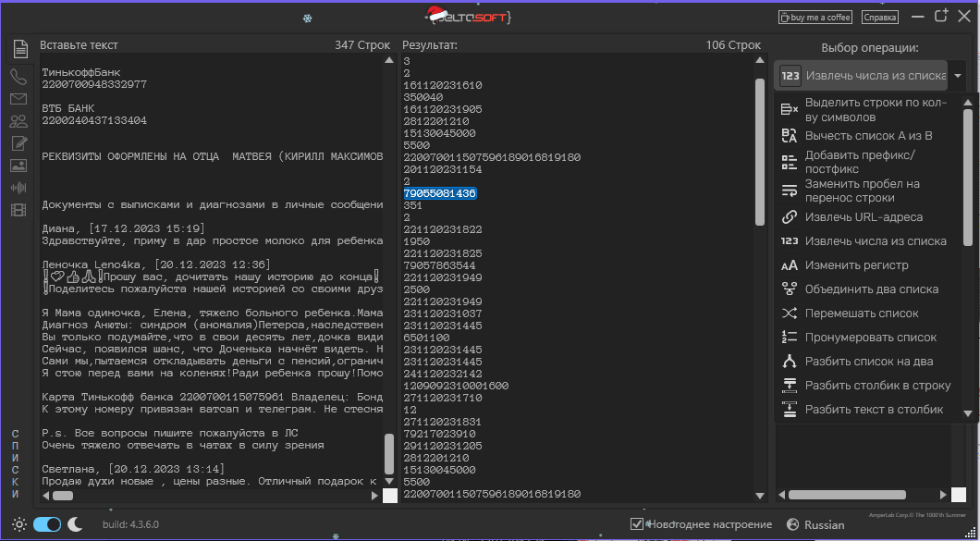Click the icon beside Добавить префикс/постфикс
Image resolution: width=980 pixels, height=541 pixels.
(x=790, y=162)
